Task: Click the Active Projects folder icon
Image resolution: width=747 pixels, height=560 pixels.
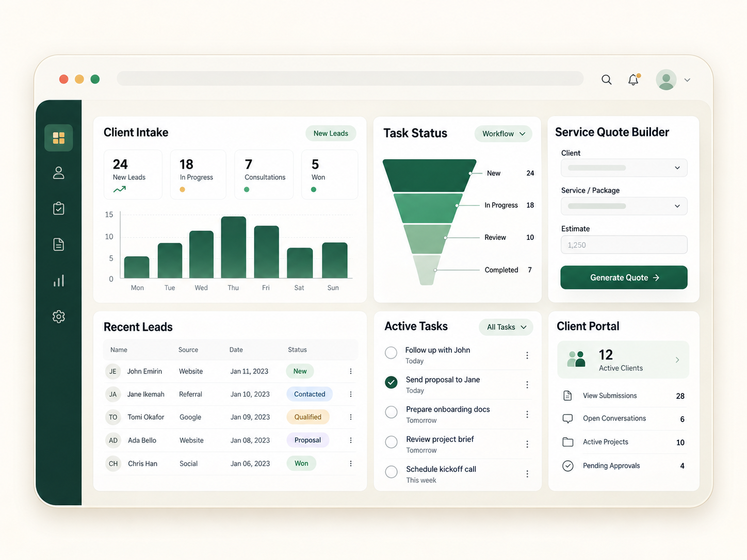Action: pyautogui.click(x=567, y=442)
